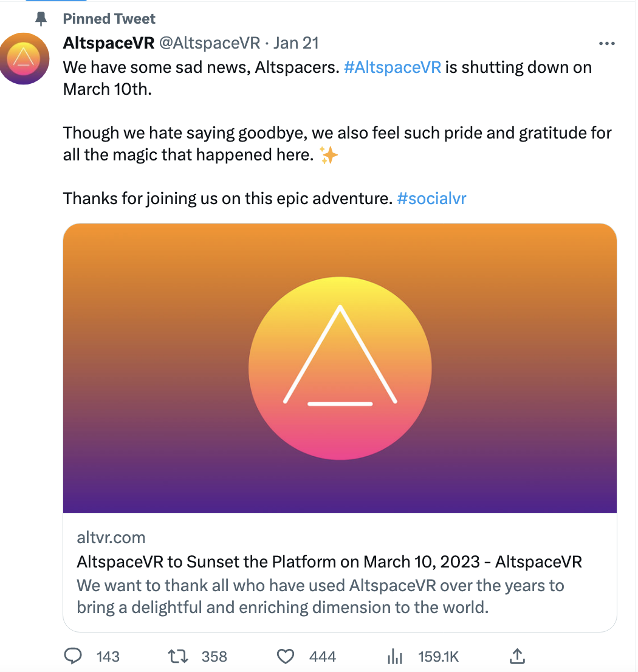This screenshot has width=638, height=672.
Task: Open the Jan 21 timestamp link
Action: (296, 43)
